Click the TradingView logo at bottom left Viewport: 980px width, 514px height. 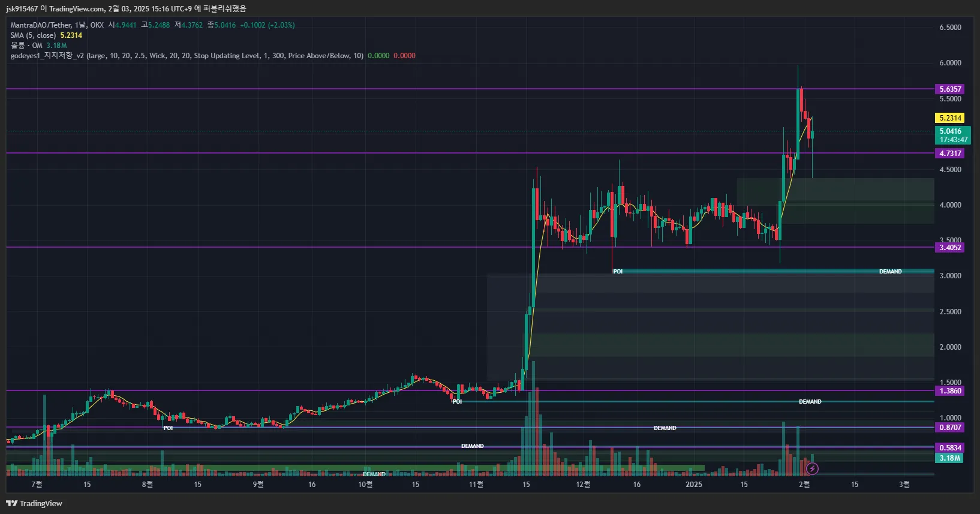coord(34,503)
